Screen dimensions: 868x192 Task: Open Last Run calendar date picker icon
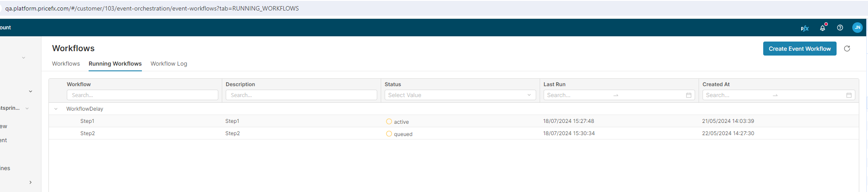tap(689, 95)
